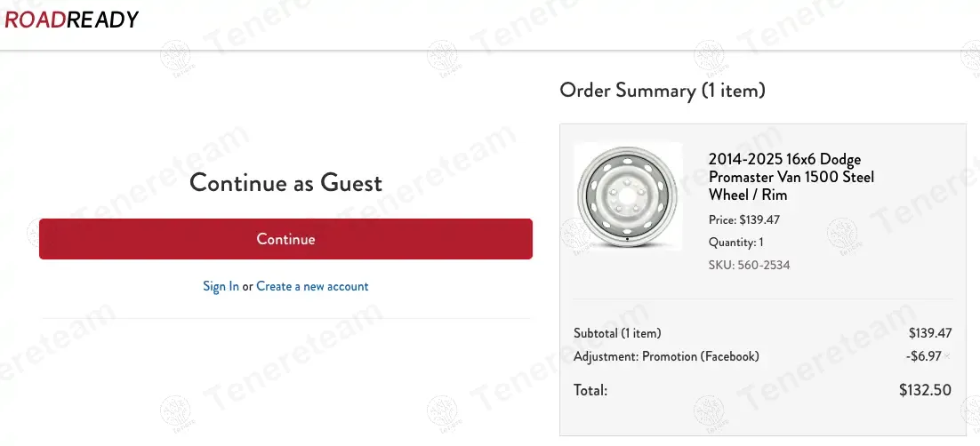Click the item price $139.47 under the title

point(743,219)
